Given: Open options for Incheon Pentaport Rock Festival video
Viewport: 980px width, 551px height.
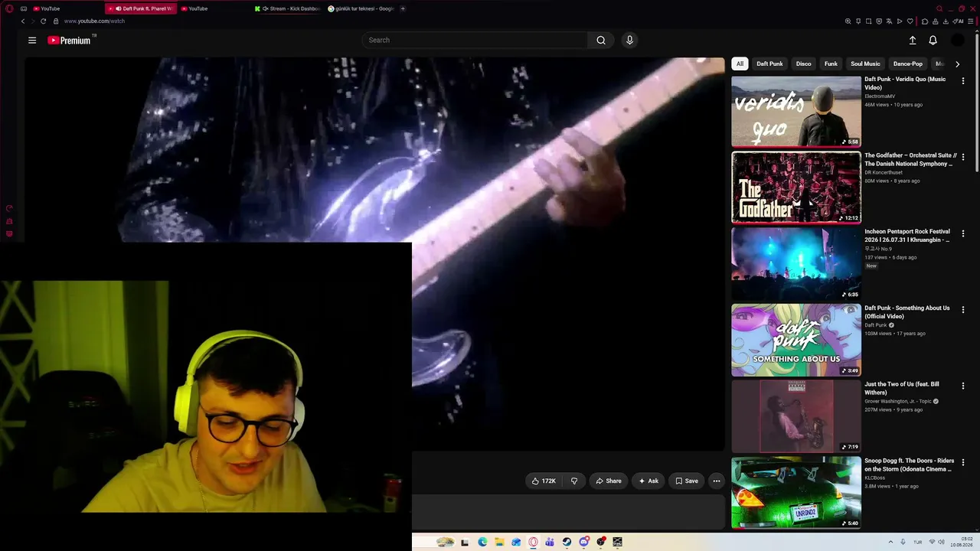Looking at the screenshot, I should coord(963,233).
